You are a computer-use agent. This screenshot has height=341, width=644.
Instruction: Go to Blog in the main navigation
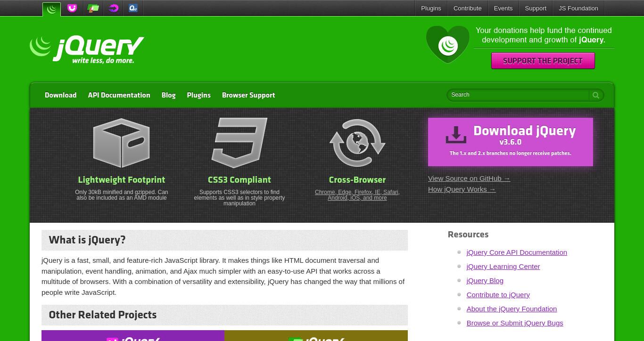168,95
